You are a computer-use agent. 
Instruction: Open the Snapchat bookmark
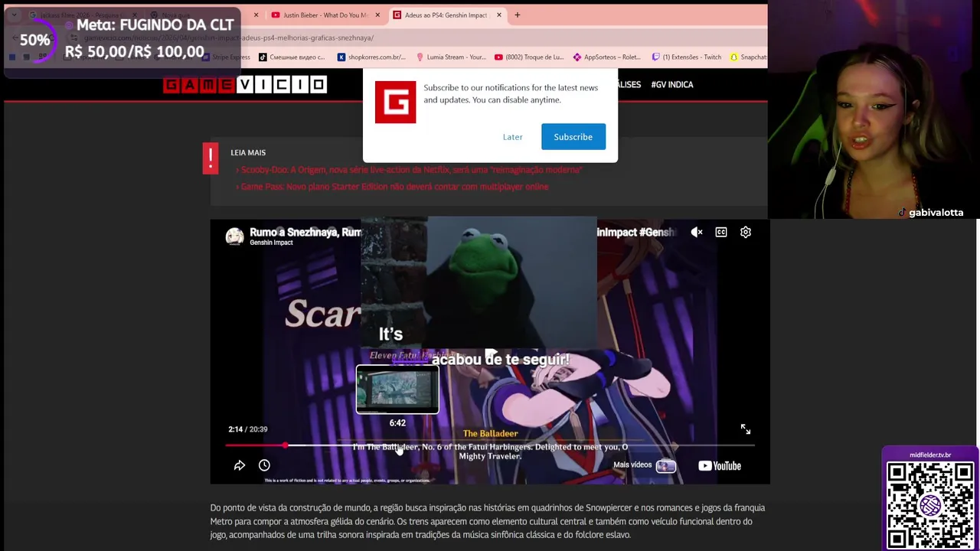click(x=748, y=57)
